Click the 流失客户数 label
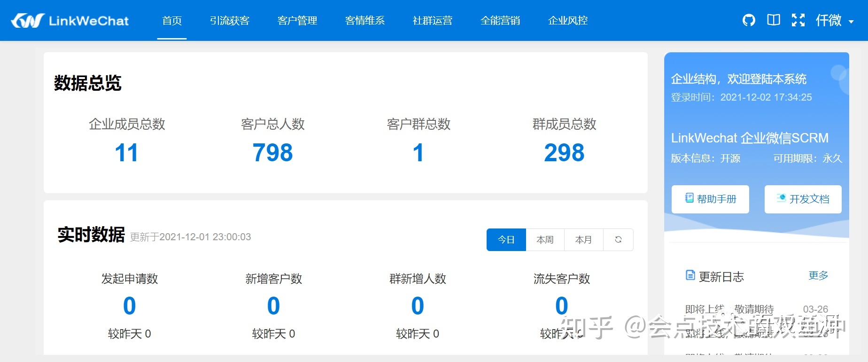Image resolution: width=868 pixels, height=362 pixels. pos(562,279)
